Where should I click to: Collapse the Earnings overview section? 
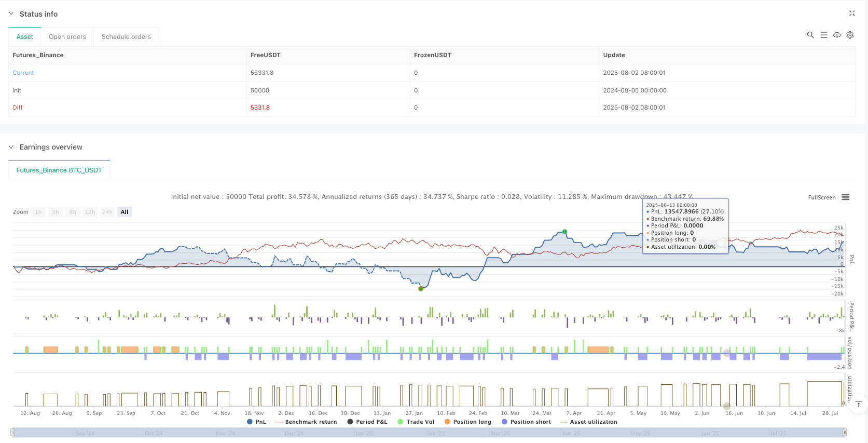[11, 147]
